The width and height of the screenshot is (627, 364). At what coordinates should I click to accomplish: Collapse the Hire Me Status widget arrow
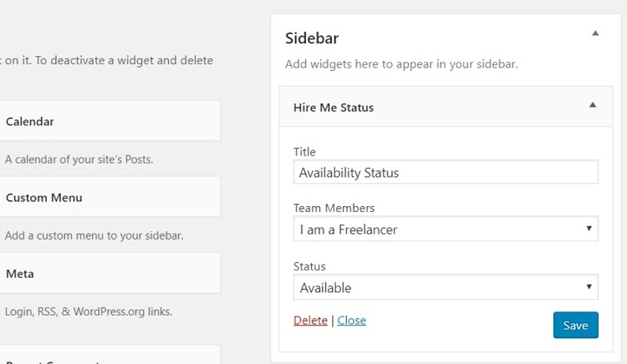click(593, 105)
